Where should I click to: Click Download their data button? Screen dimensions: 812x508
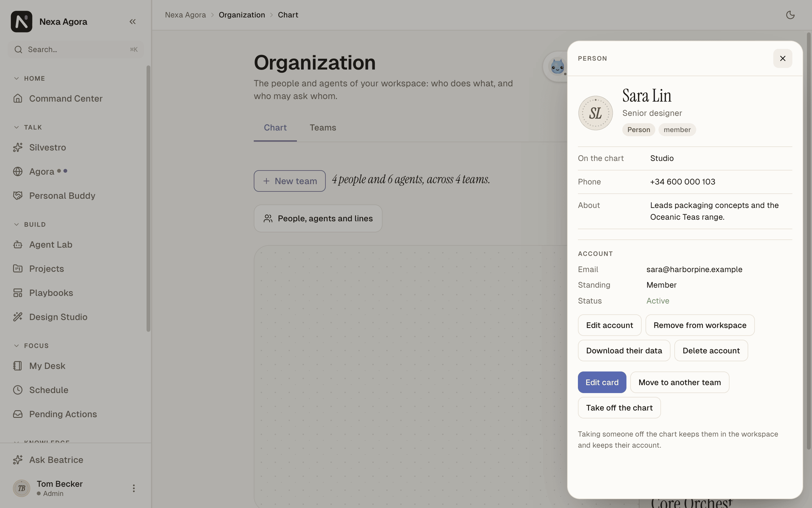click(x=624, y=351)
